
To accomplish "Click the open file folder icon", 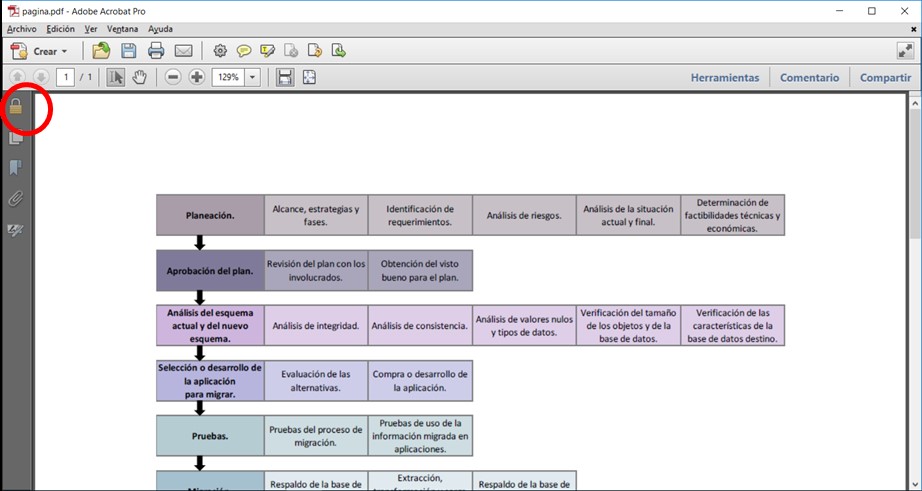I will (x=101, y=51).
